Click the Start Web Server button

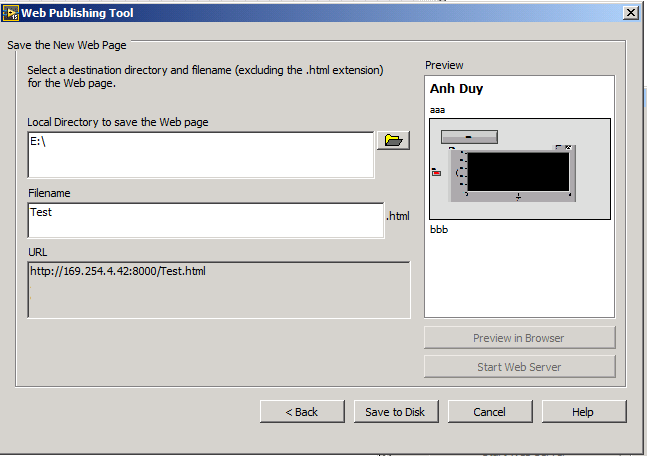tap(519, 366)
